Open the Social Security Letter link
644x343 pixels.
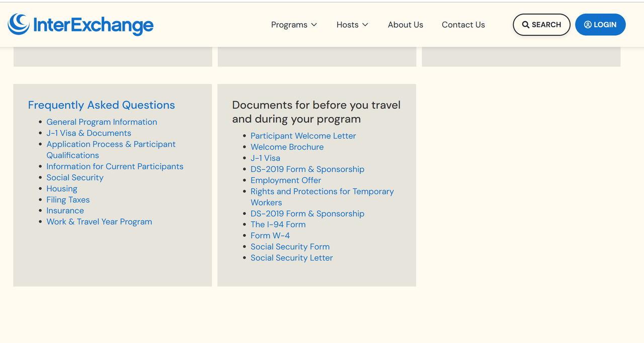(x=292, y=258)
